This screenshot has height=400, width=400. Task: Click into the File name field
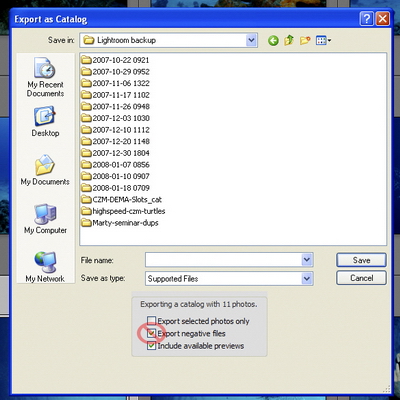[x=223, y=260]
